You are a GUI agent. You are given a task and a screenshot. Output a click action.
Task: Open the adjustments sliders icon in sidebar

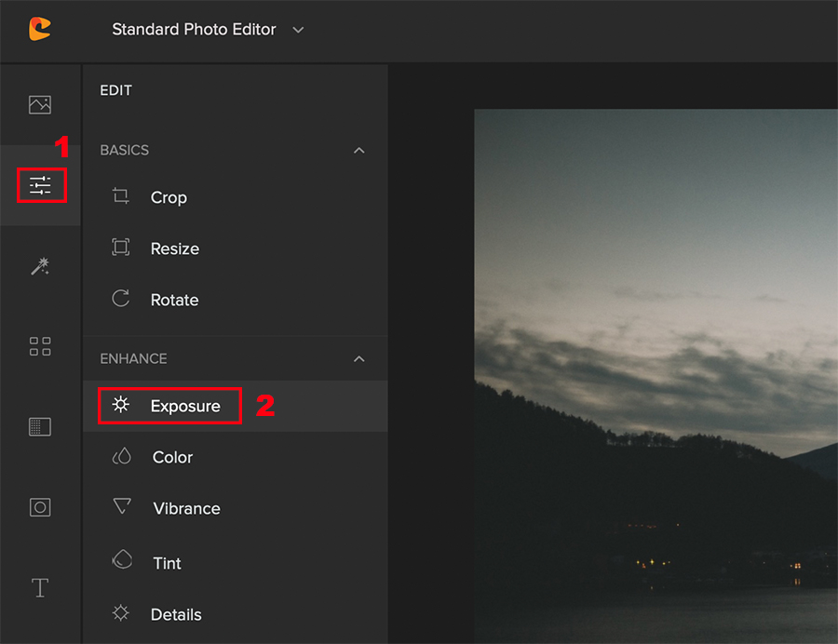point(40,185)
